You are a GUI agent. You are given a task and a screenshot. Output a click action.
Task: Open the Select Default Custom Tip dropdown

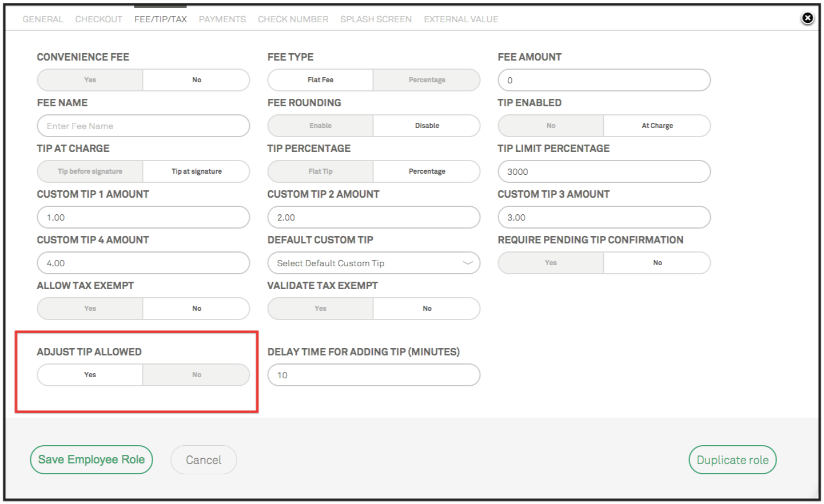374,263
